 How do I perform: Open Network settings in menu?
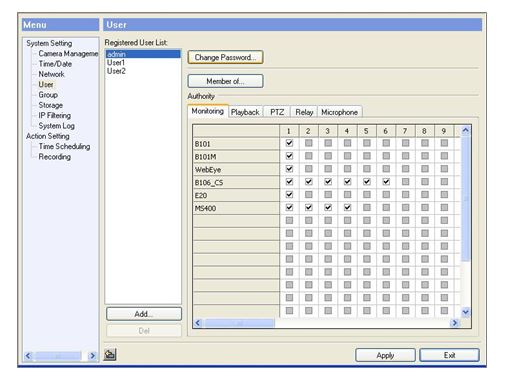51,74
